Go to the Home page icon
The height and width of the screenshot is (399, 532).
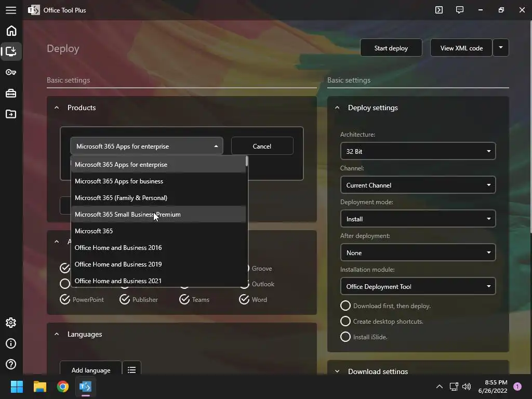(x=11, y=31)
